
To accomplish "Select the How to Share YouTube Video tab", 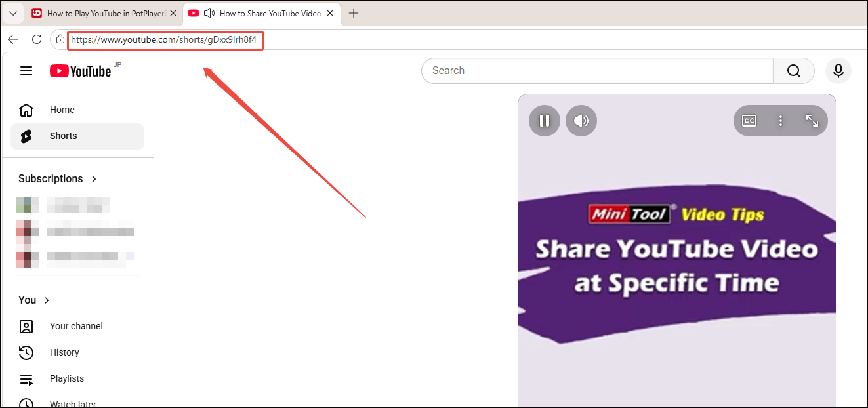I will pyautogui.click(x=262, y=13).
